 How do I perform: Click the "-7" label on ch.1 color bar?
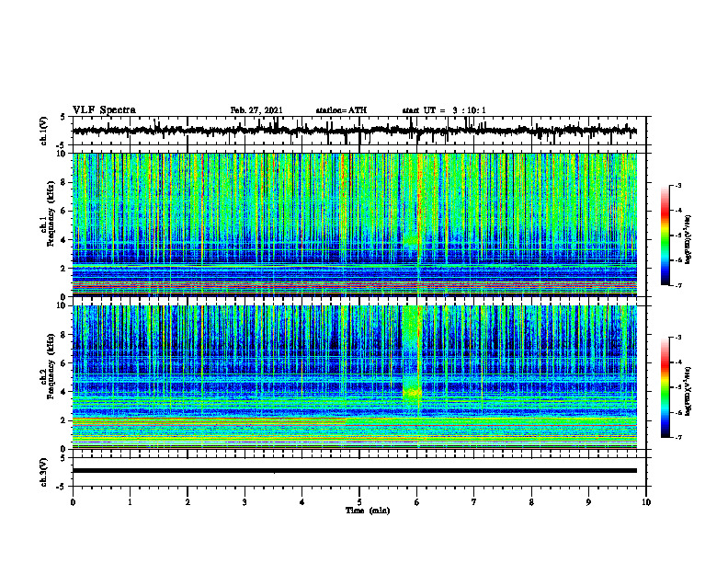677,285
